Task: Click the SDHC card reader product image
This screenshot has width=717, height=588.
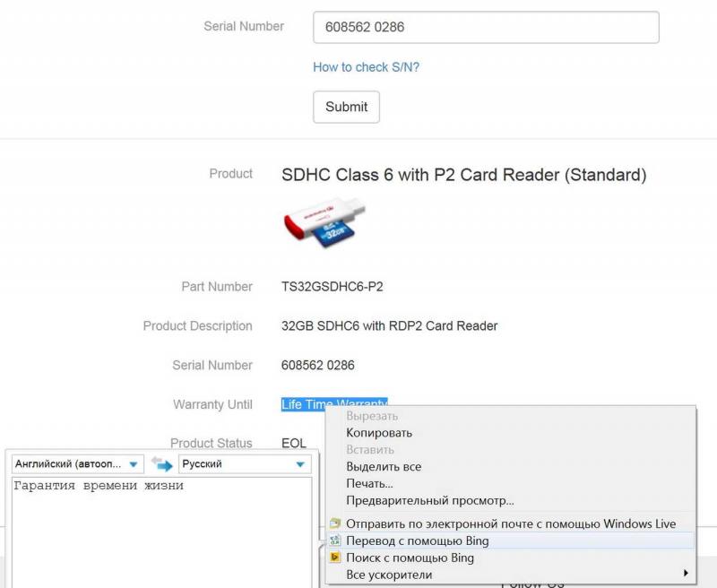Action: (x=324, y=222)
